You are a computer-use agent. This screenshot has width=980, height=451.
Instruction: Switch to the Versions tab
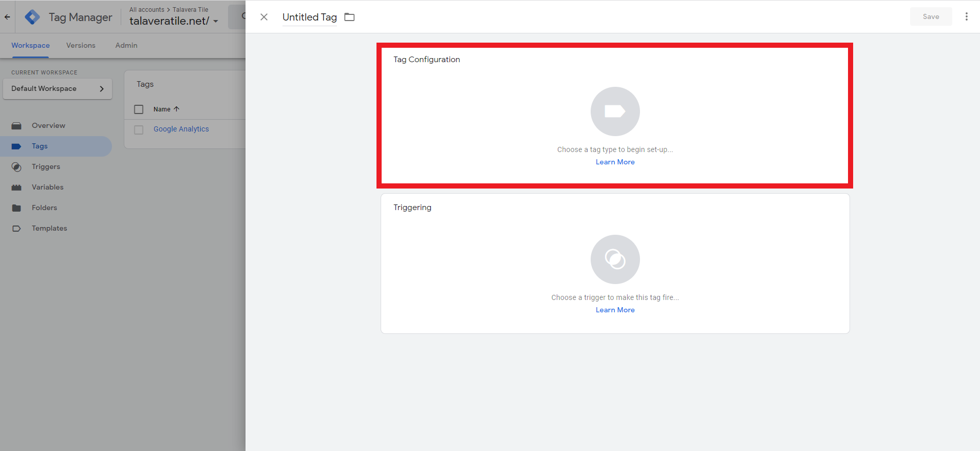[x=81, y=45]
